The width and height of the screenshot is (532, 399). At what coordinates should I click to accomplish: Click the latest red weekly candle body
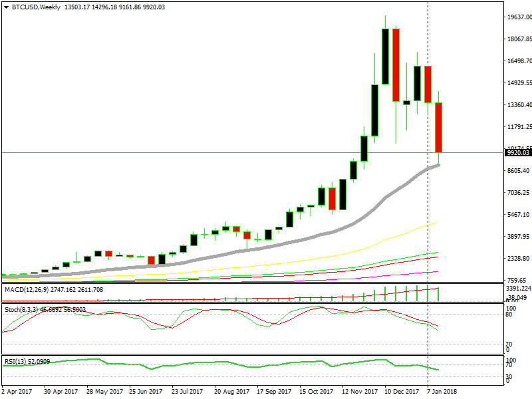pos(438,128)
